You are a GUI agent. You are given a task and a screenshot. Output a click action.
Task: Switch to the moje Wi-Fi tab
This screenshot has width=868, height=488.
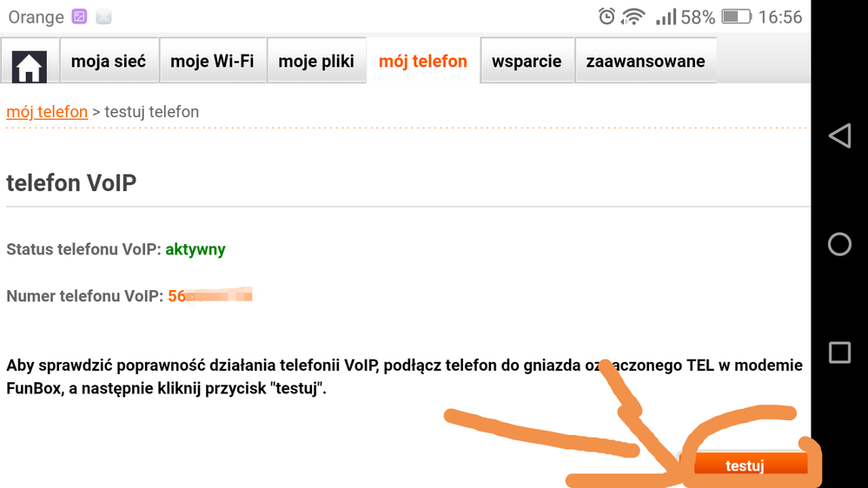213,61
